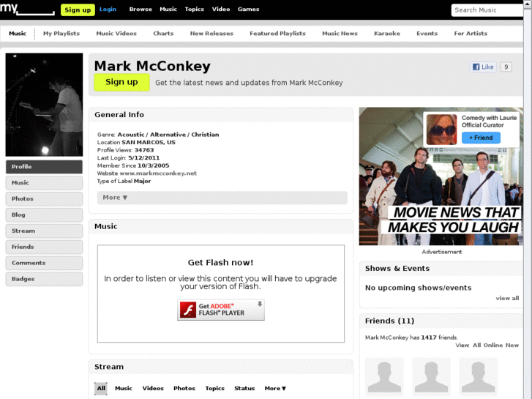Click the Get Adobe Flash Player badge
532x399 pixels.
(221, 310)
